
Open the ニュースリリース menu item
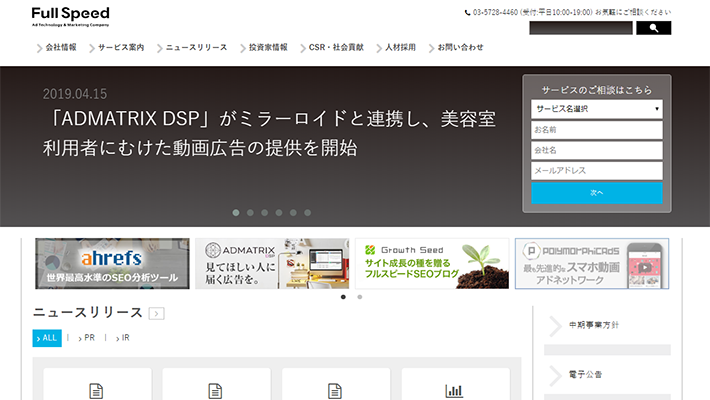tap(196, 48)
